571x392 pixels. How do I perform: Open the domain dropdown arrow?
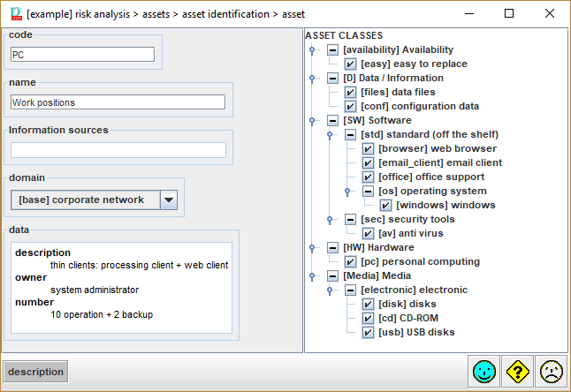[169, 200]
